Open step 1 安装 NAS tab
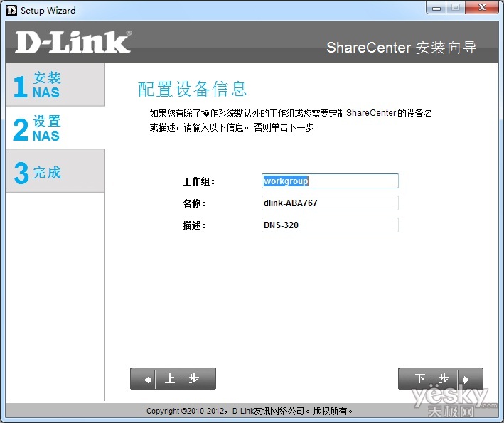The width and height of the screenshot is (504, 423). point(55,85)
